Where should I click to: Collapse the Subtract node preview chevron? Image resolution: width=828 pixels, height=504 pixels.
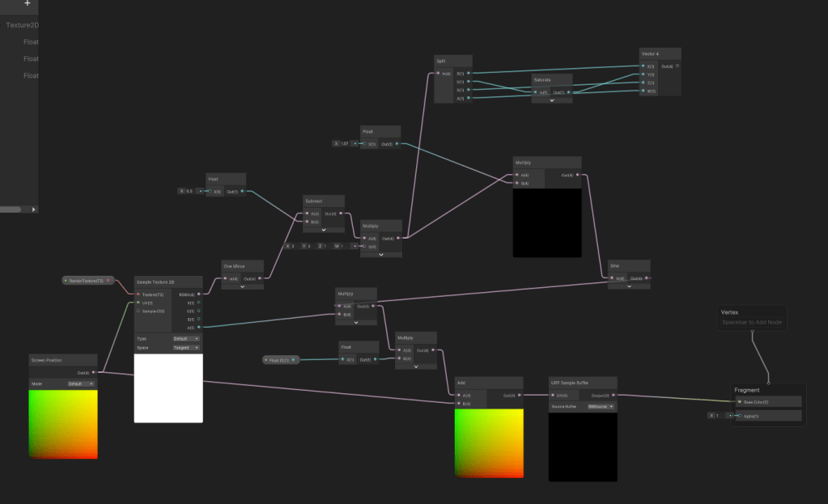pyautogui.click(x=324, y=230)
